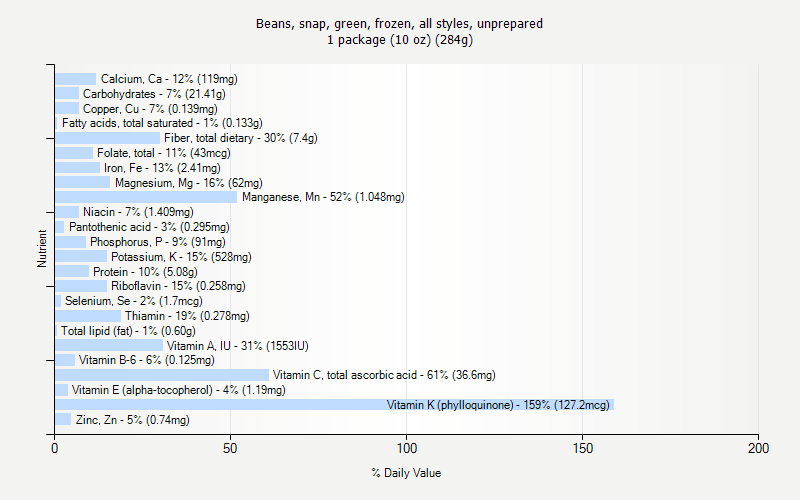Click the blue bar beside Folate, total
The height and width of the screenshot is (500, 800).
pyautogui.click(x=74, y=153)
